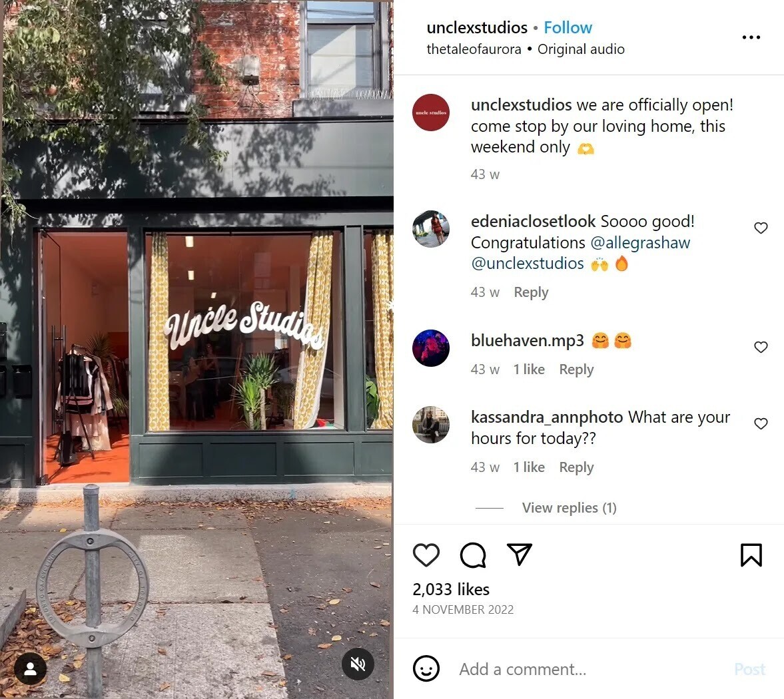Open emoji picker in comment box
The width and height of the screenshot is (784, 699).
click(426, 668)
